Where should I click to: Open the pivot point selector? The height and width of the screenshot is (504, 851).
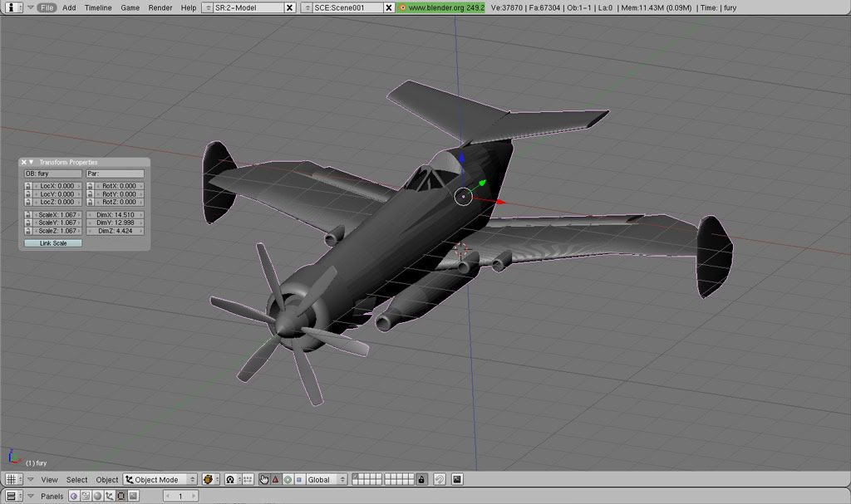point(233,480)
